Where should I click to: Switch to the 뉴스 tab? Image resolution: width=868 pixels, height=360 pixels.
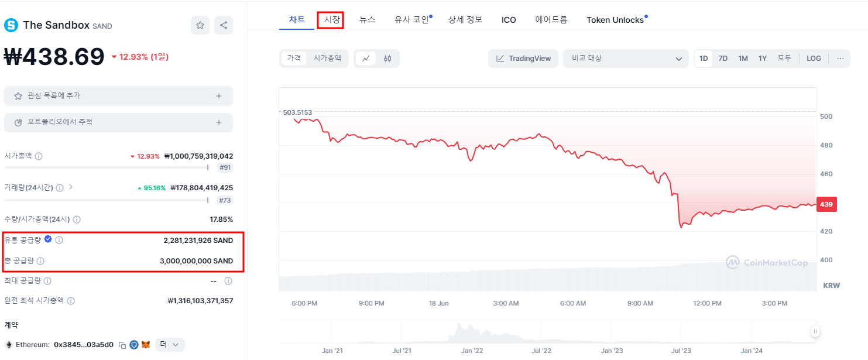(367, 19)
